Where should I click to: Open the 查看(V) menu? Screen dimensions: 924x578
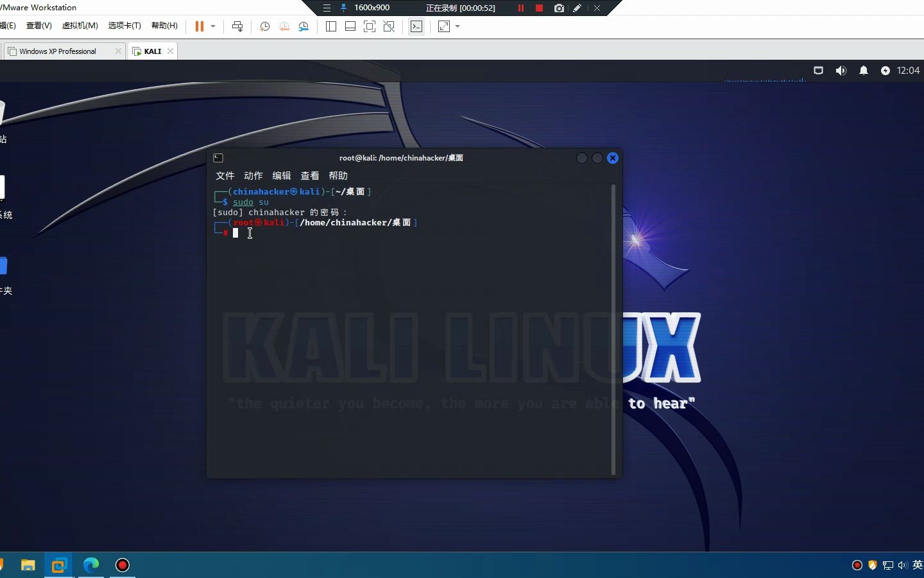[x=39, y=26]
